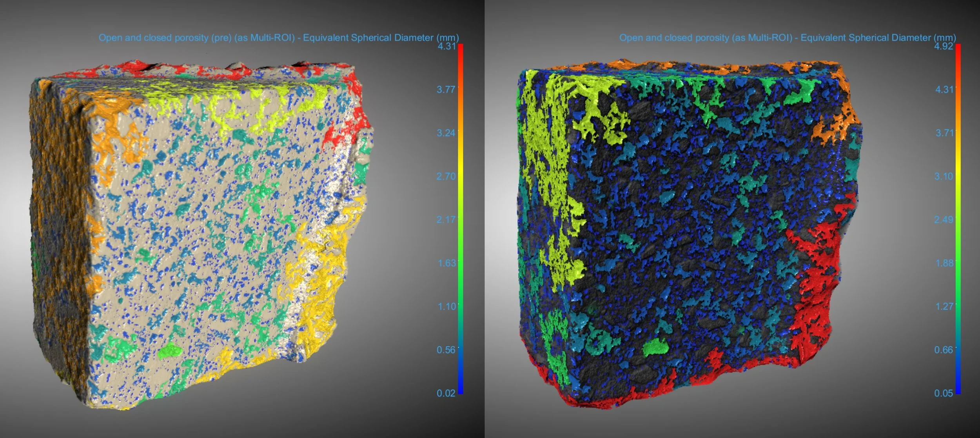Click the 1.10 tick label on the left legend
980x438 pixels.
447,306
